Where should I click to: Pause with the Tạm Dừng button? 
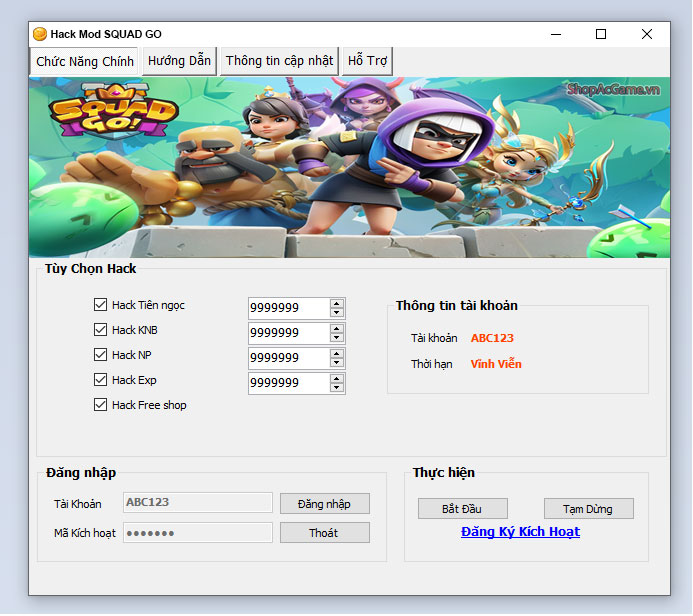click(589, 509)
